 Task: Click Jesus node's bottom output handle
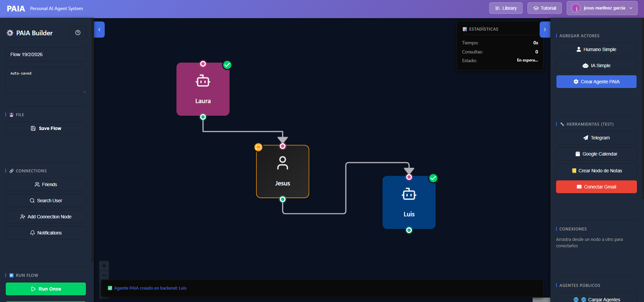tap(283, 199)
